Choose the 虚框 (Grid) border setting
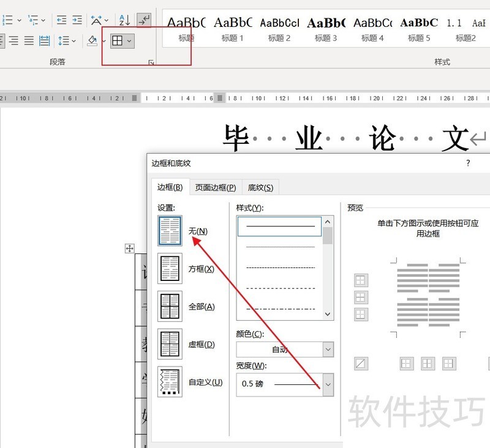 (170, 344)
